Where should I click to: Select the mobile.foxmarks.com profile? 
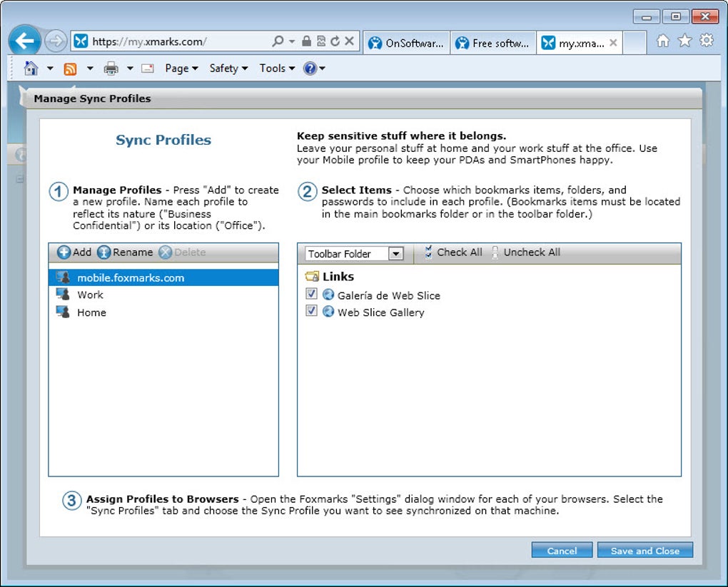point(163,277)
